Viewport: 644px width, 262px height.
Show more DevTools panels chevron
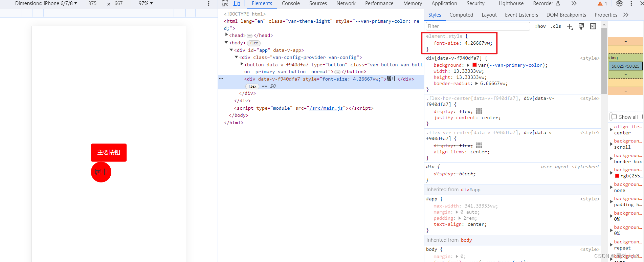574,3
